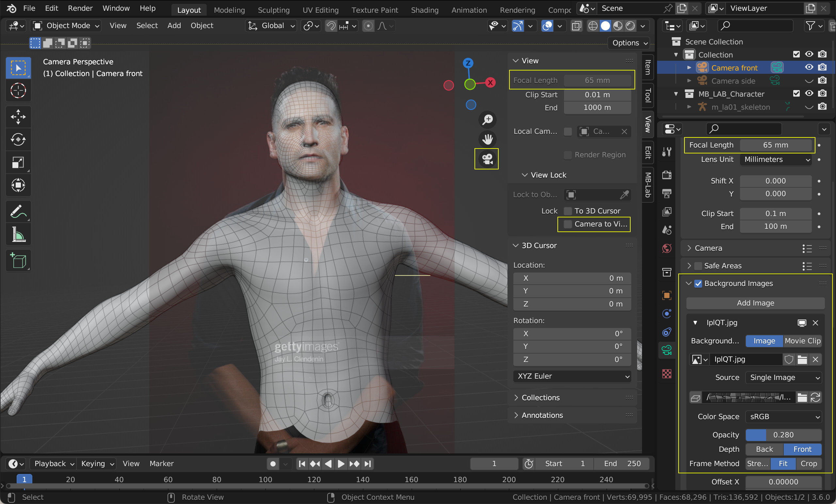This screenshot has width=836, height=504.
Task: Open Object Data camera properties tab
Action: click(x=667, y=350)
